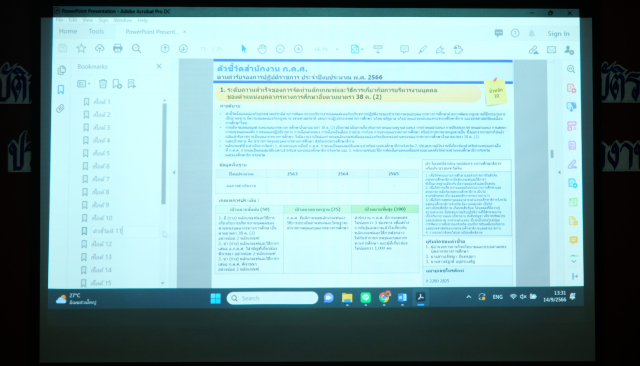Open Create PDF tool in right pane

coord(571,88)
